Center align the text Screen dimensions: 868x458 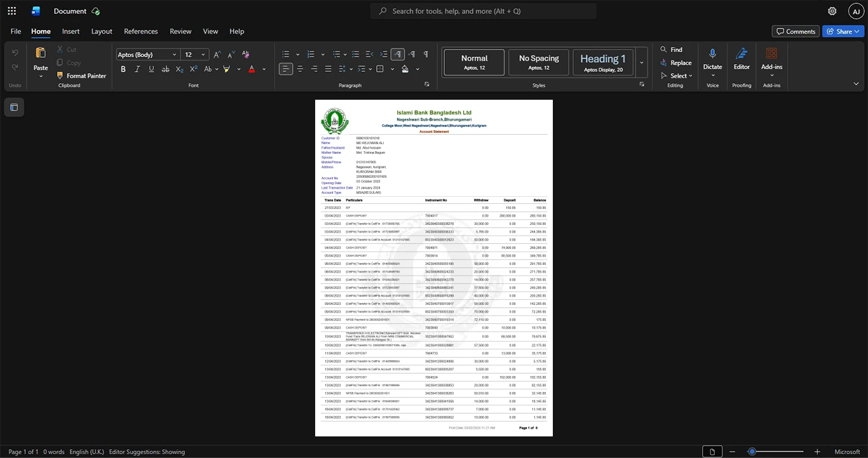point(300,69)
